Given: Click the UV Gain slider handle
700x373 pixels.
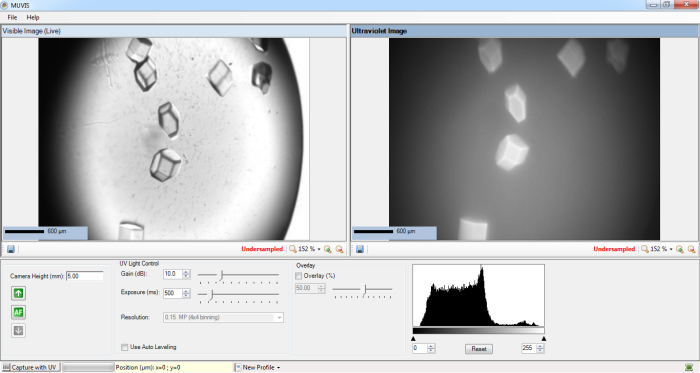Looking at the screenshot, I should (x=221, y=275).
